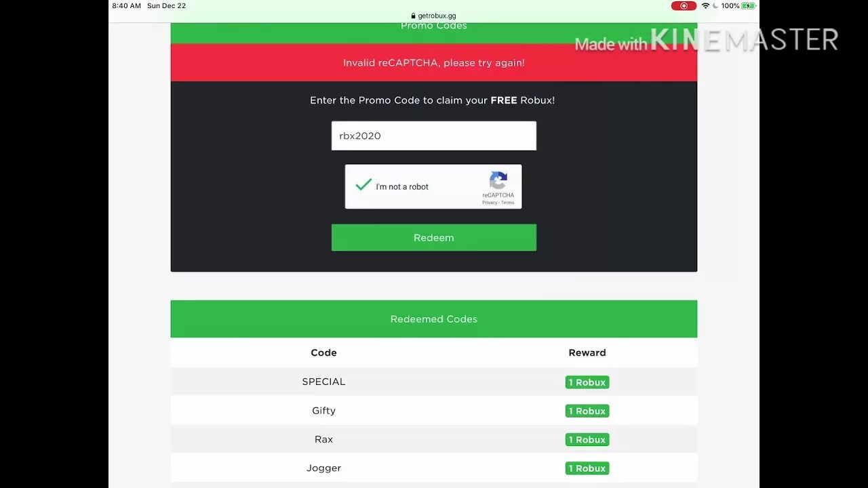Click the green Redeem button
Image resolution: width=868 pixels, height=488 pixels.
[434, 237]
